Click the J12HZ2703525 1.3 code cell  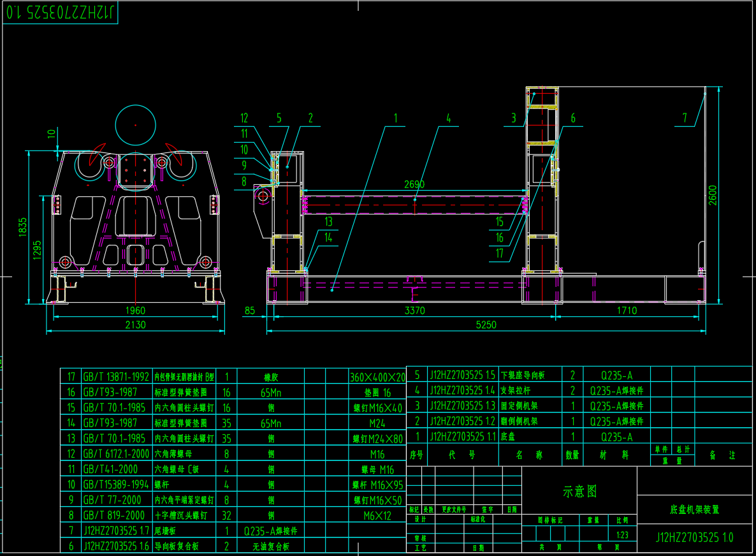click(463, 406)
